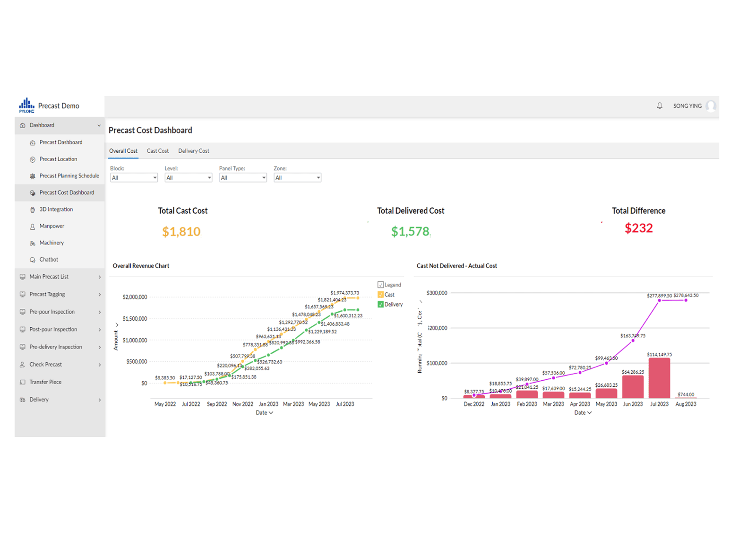Viewport: 756px width, 533px height.
Task: Expand the Precast Tagging chevron
Action: (100, 295)
